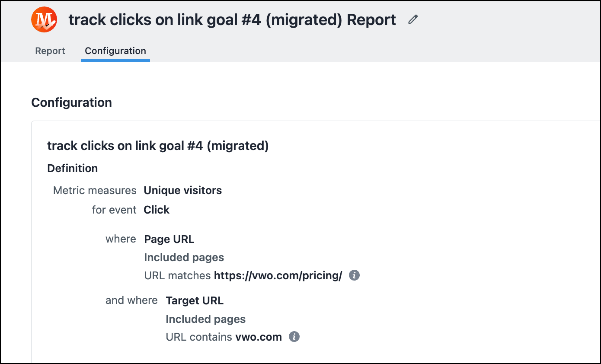Open info icon next to pricing URL
The image size is (601, 364).
click(354, 275)
